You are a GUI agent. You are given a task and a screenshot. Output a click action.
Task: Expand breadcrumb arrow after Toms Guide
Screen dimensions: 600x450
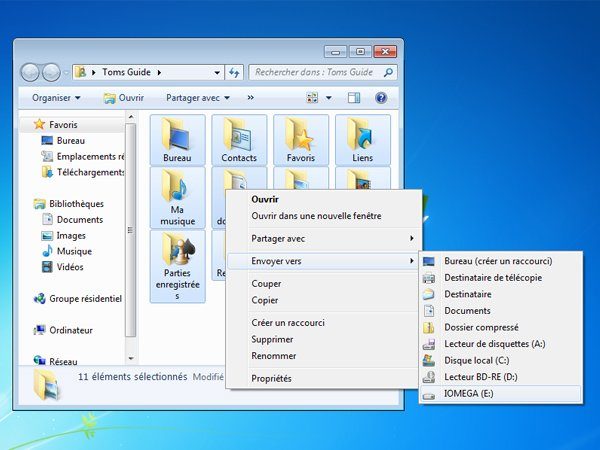click(159, 72)
